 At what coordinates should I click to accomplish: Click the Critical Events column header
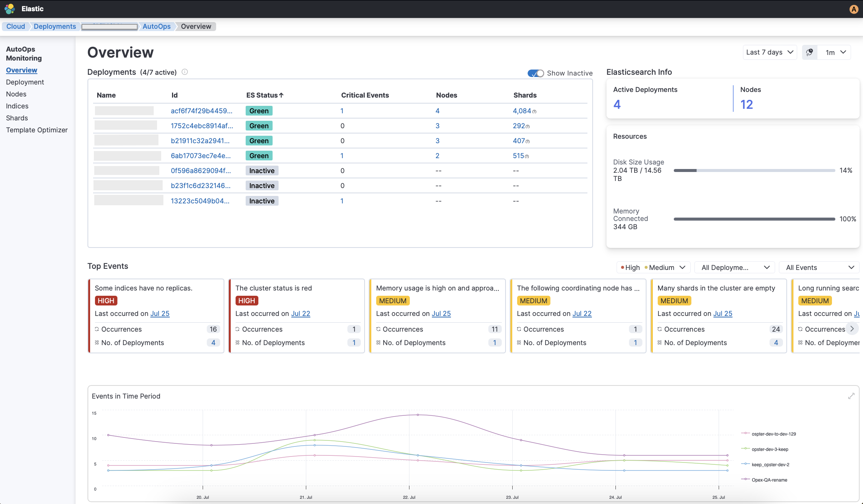tap(365, 95)
